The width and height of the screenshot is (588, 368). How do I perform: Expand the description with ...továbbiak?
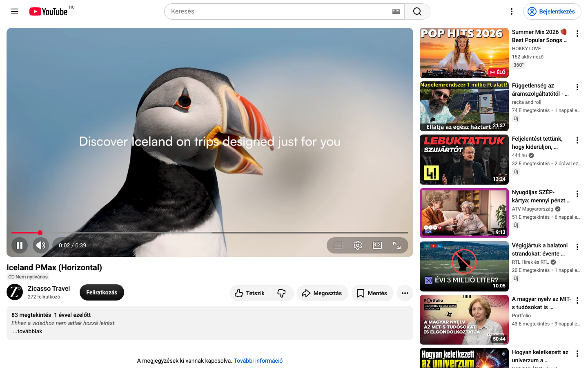point(27,331)
